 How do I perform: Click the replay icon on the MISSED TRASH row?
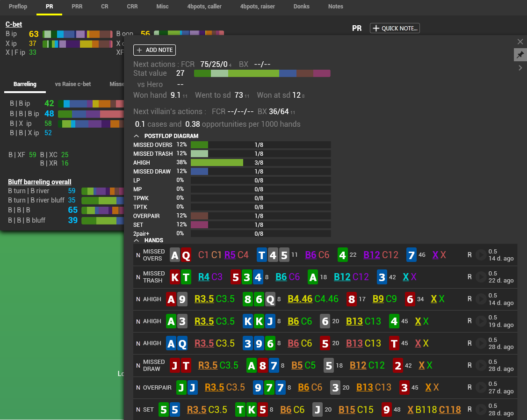point(481,277)
